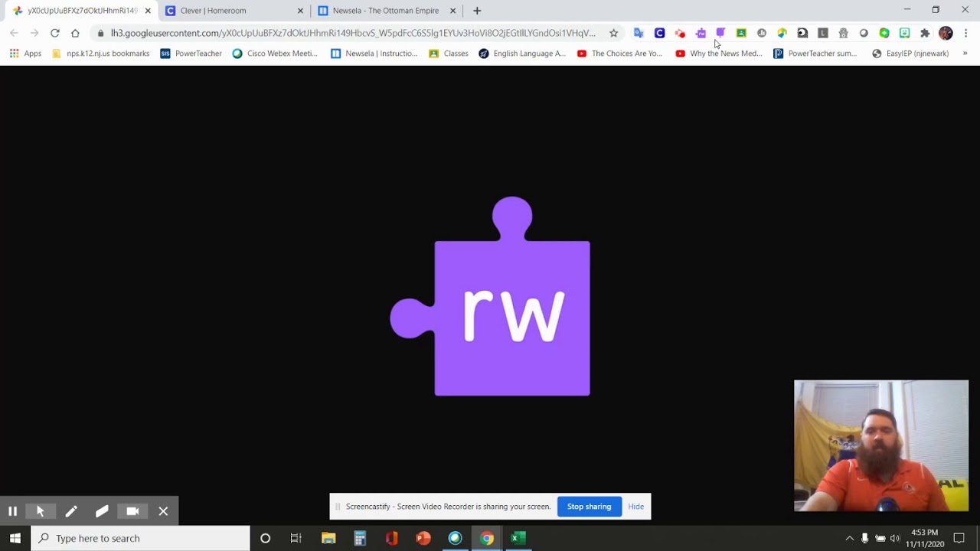Image resolution: width=980 pixels, height=551 pixels.
Task: Select the Screencastify mouse pointer tool
Action: [41, 511]
